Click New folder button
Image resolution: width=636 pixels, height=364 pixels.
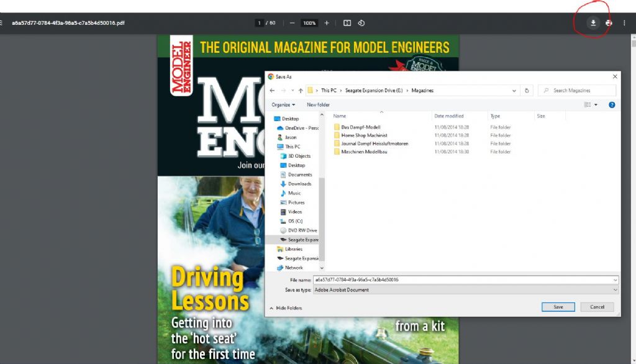click(318, 105)
